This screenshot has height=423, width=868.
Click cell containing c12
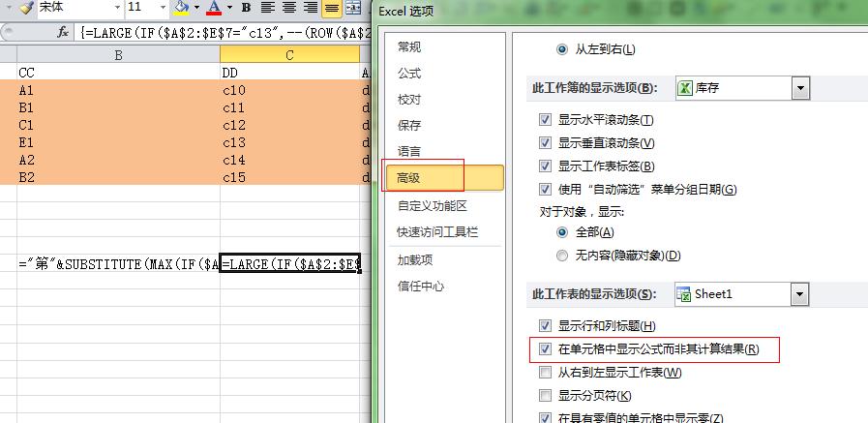[x=289, y=125]
